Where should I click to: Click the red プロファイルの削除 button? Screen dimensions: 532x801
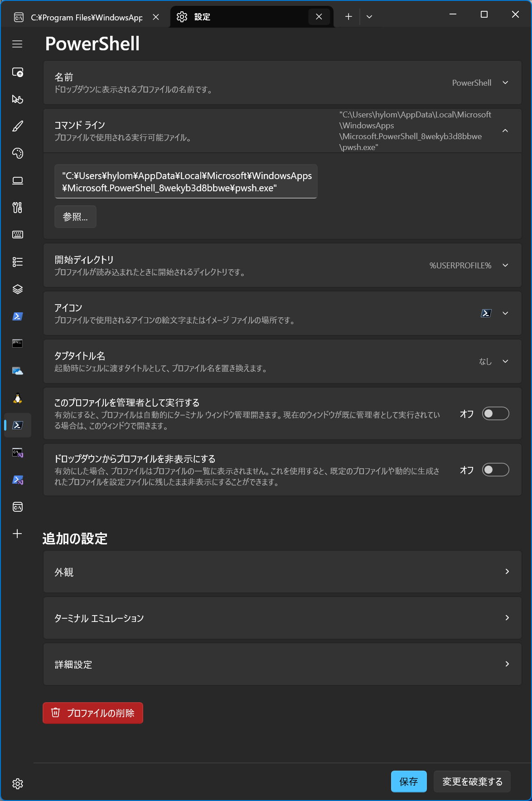[93, 713]
